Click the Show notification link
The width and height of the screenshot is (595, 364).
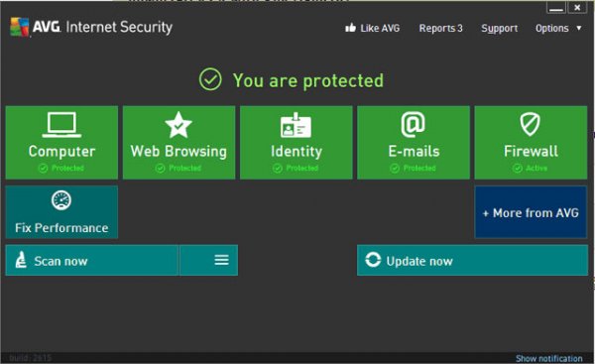pyautogui.click(x=548, y=358)
